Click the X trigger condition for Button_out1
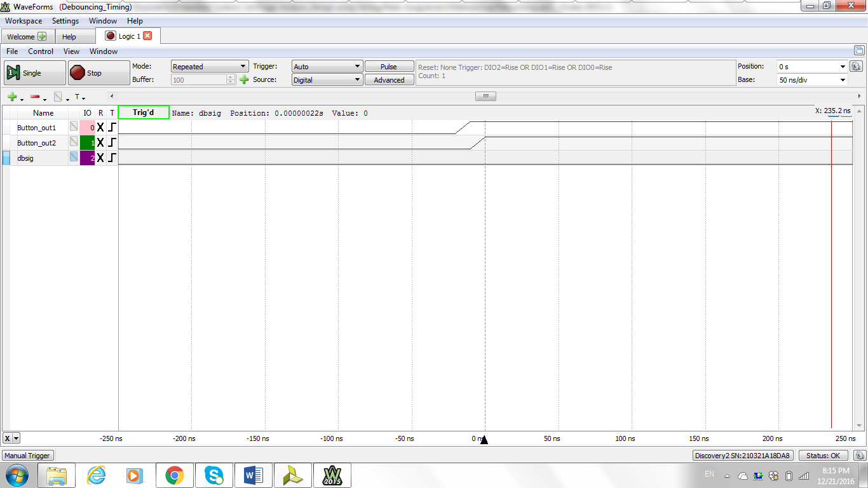 coord(100,127)
